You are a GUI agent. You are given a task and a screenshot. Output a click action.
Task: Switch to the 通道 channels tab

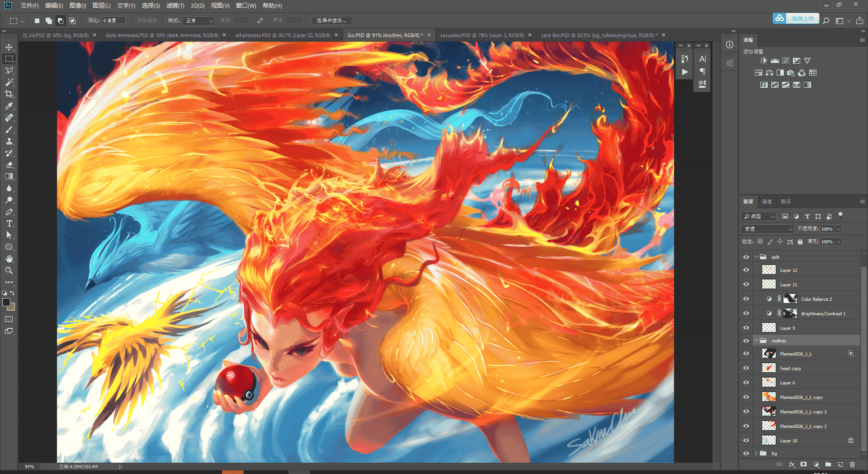(767, 202)
